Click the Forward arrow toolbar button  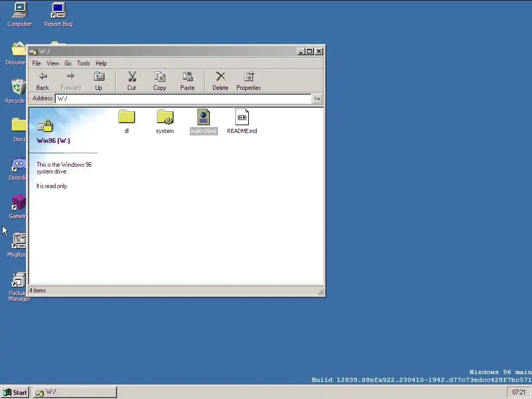point(71,81)
